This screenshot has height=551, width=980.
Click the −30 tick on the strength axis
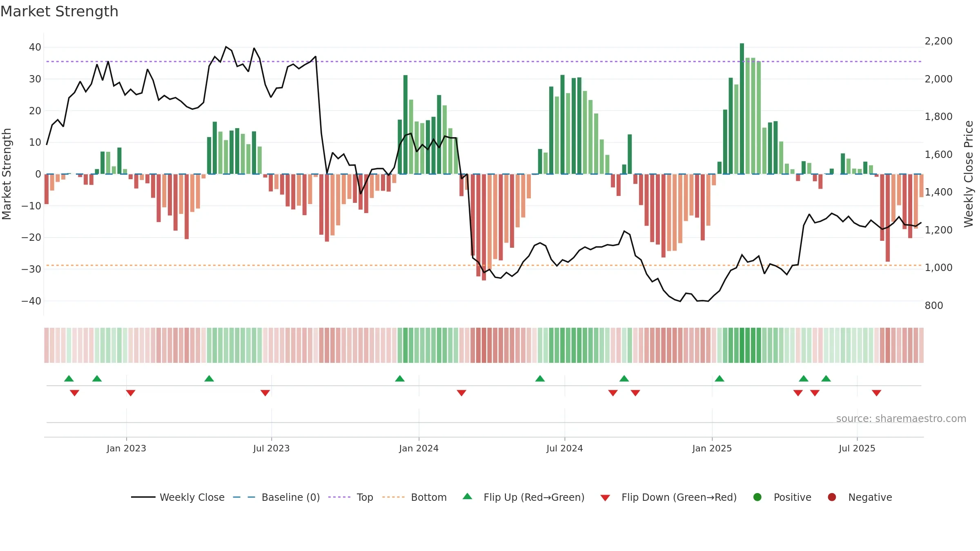pyautogui.click(x=31, y=269)
